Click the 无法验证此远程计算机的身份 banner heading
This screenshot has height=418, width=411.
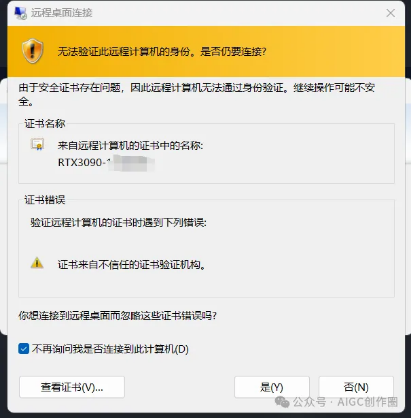coord(162,52)
